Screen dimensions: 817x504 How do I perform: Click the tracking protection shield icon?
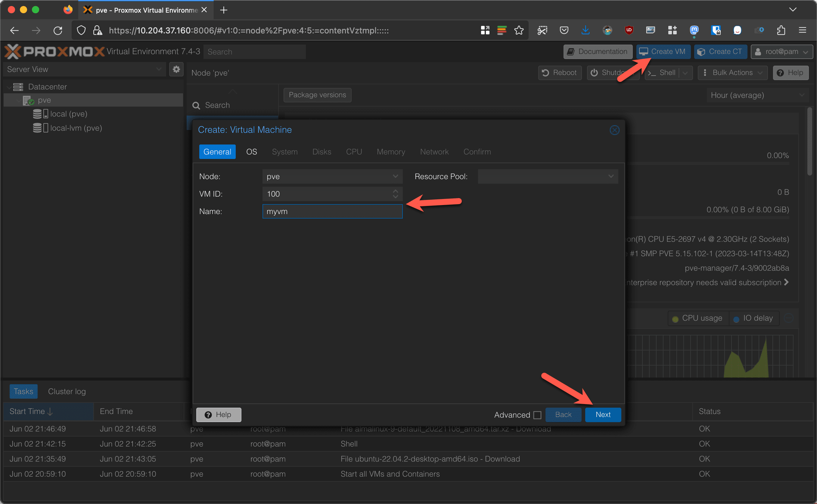[81, 30]
